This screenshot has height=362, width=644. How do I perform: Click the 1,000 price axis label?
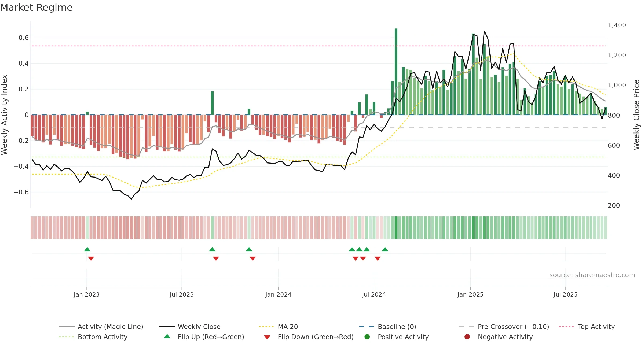coord(617,85)
